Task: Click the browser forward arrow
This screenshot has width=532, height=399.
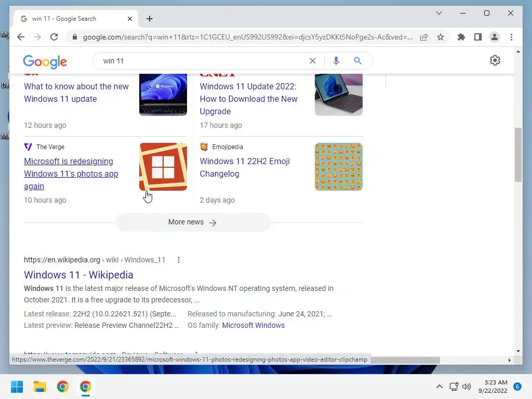Action: coord(37,37)
